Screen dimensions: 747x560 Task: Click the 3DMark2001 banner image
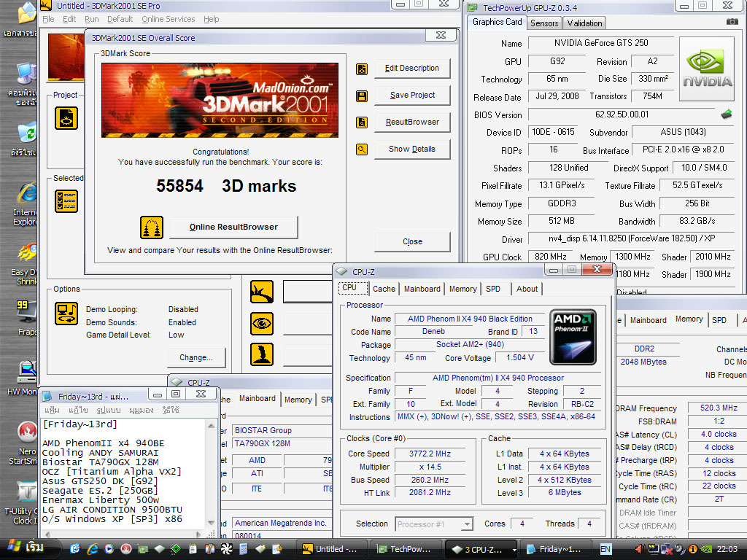pos(220,101)
